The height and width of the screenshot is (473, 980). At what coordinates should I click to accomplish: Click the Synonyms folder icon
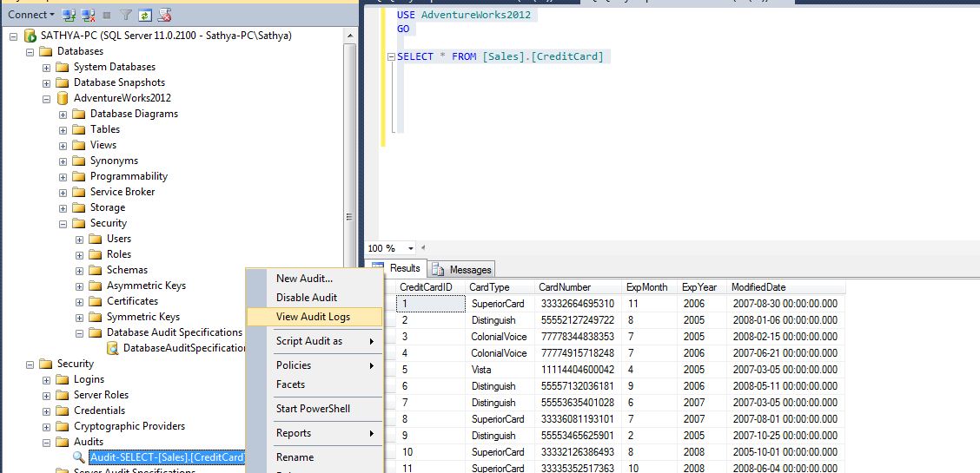tap(79, 161)
